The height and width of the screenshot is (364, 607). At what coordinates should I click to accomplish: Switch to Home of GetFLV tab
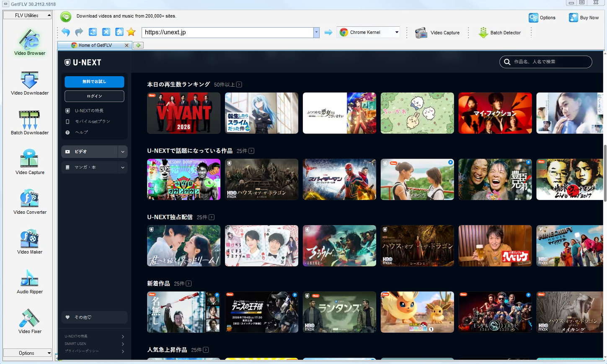point(95,45)
